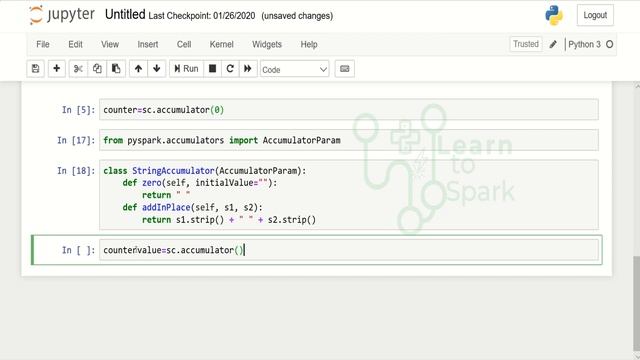Open the command palette keyboard icon
The width and height of the screenshot is (640, 360).
click(344, 69)
